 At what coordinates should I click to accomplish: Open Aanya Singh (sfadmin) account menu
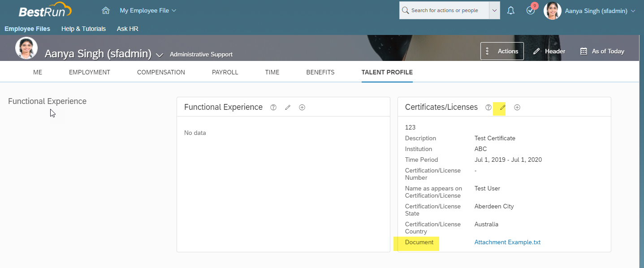pyautogui.click(x=600, y=11)
